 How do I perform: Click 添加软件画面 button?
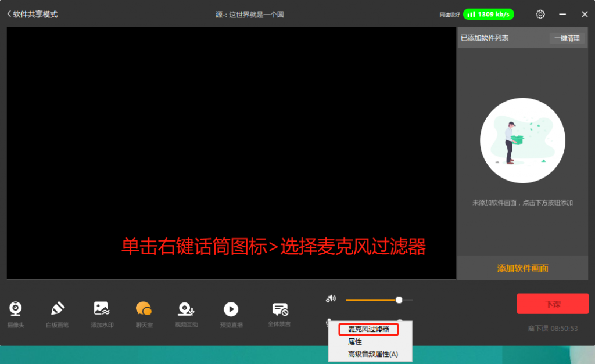click(x=522, y=268)
